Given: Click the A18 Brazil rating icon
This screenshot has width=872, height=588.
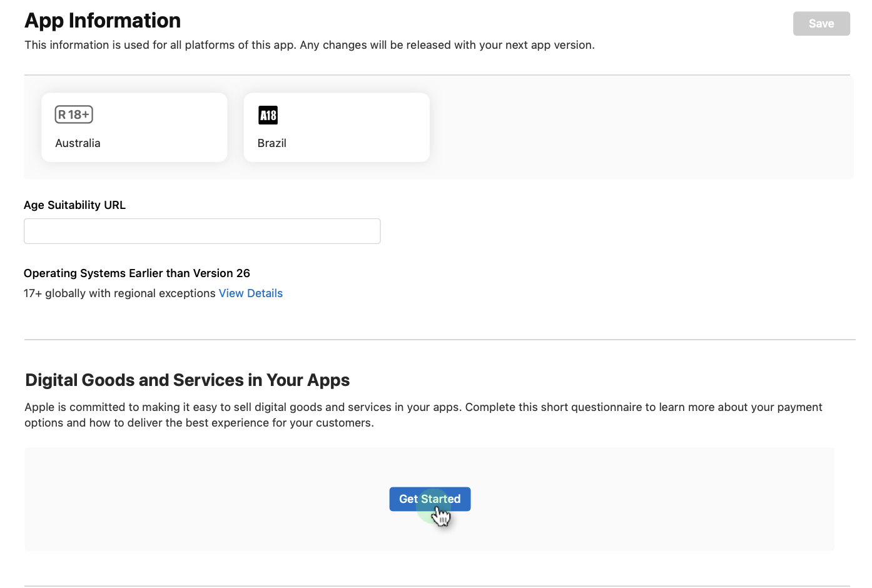Looking at the screenshot, I should click(268, 115).
